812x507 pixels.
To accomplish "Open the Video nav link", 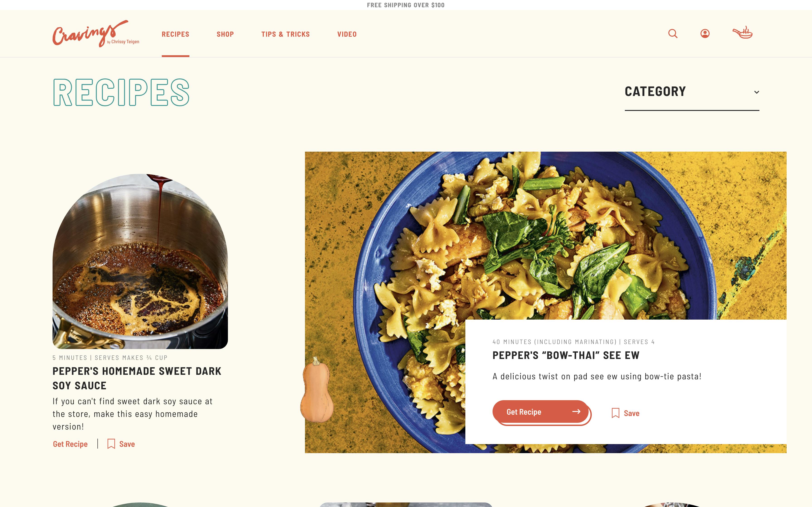I will (347, 34).
